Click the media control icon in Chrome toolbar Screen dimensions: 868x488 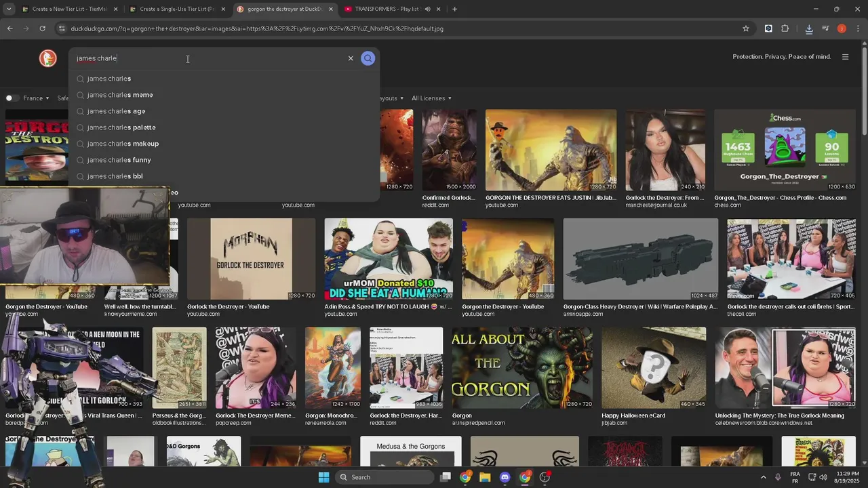[825, 28]
